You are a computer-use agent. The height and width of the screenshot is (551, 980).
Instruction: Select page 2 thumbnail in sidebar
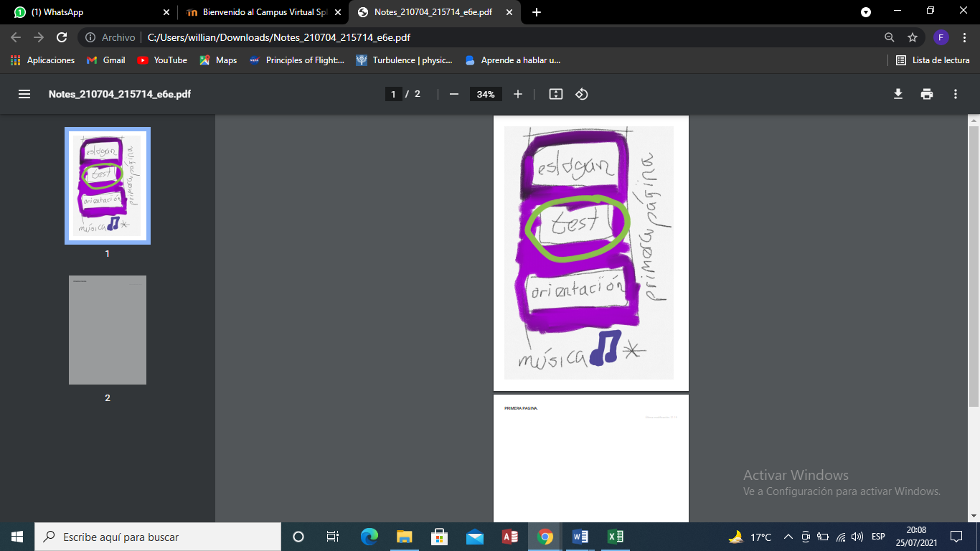point(108,330)
